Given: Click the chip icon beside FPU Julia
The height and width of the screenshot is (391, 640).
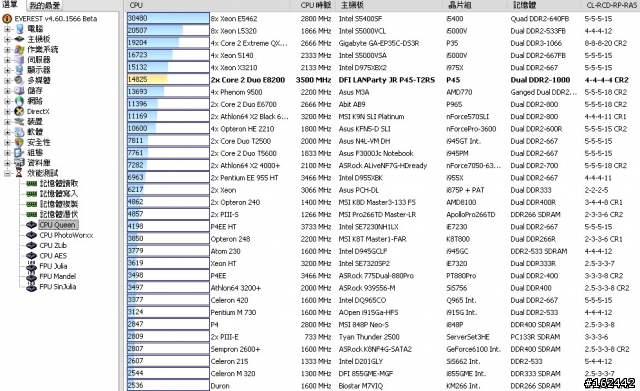Looking at the screenshot, I should click(x=31, y=266).
